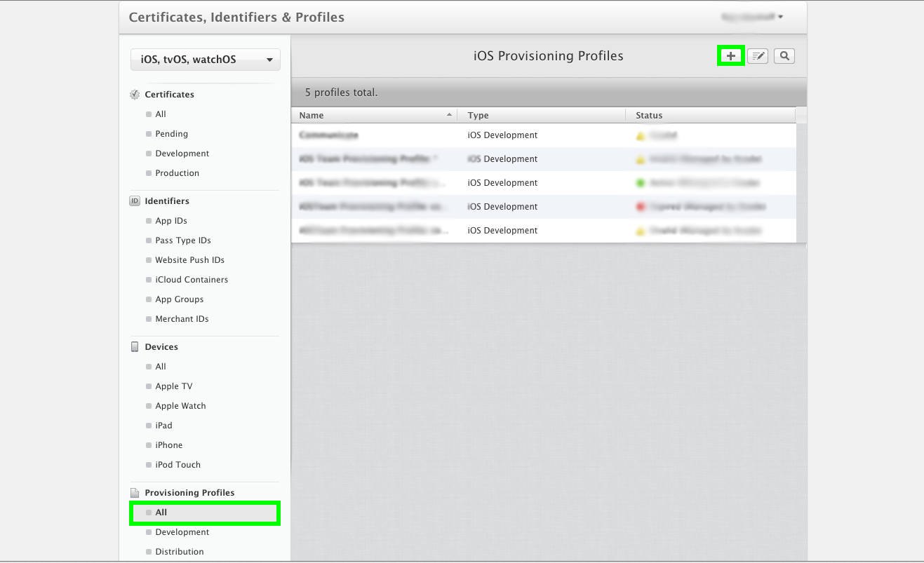Click the Certificates section icon
Viewport: 924px width, 563px height.
(135, 95)
